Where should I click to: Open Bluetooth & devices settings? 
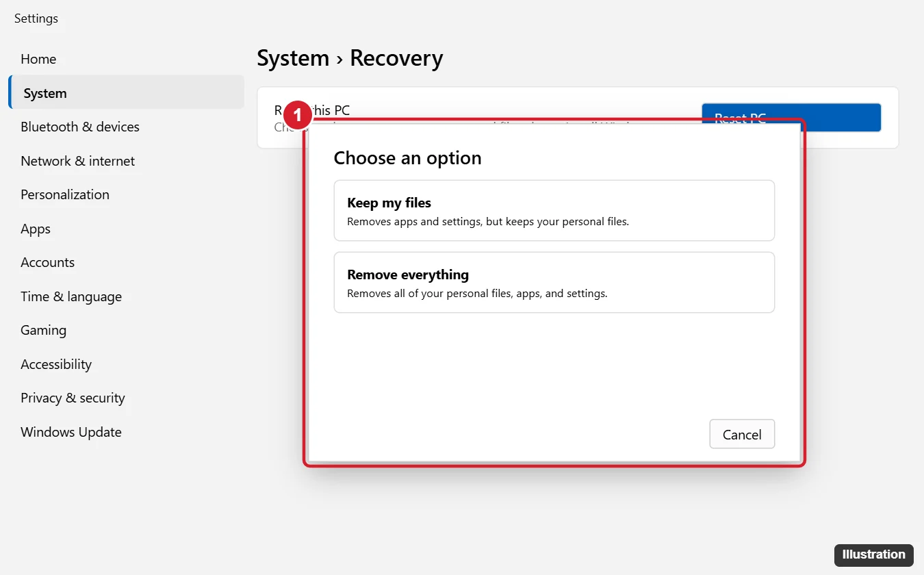(x=80, y=127)
